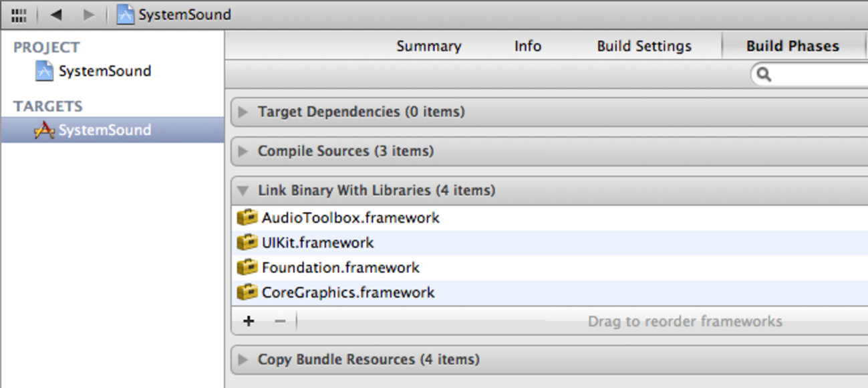Select the SystemSound target

coord(93,130)
